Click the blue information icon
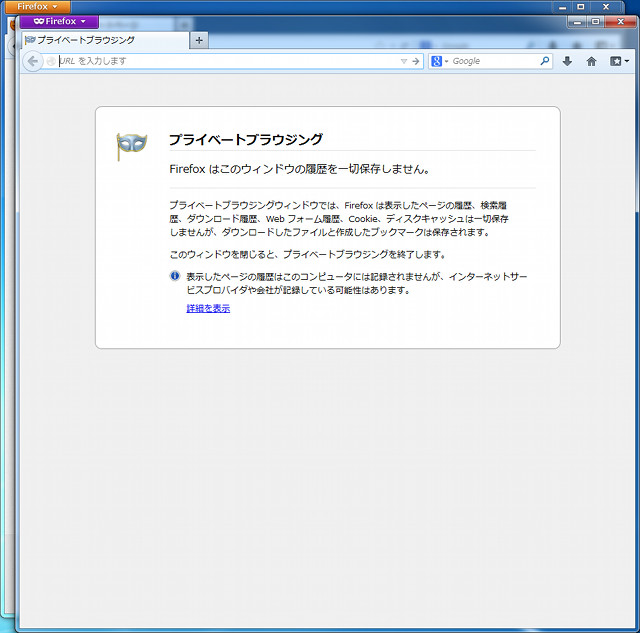The height and width of the screenshot is (633, 640). tap(175, 276)
